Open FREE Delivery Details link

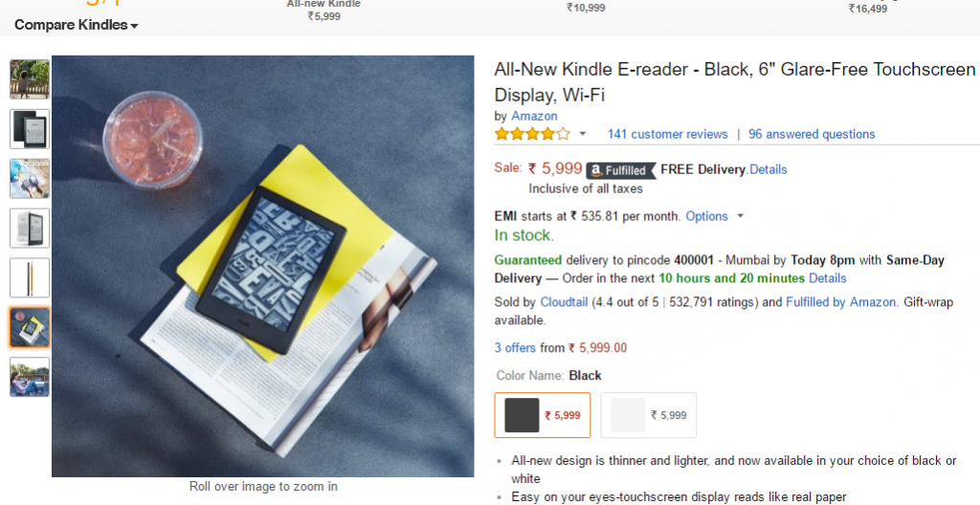point(768,169)
